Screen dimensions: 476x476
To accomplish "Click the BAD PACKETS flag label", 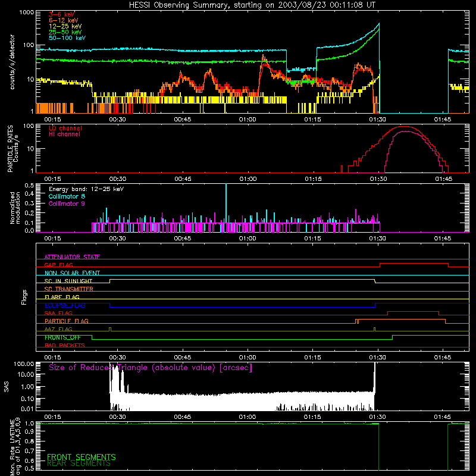I will (65, 345).
